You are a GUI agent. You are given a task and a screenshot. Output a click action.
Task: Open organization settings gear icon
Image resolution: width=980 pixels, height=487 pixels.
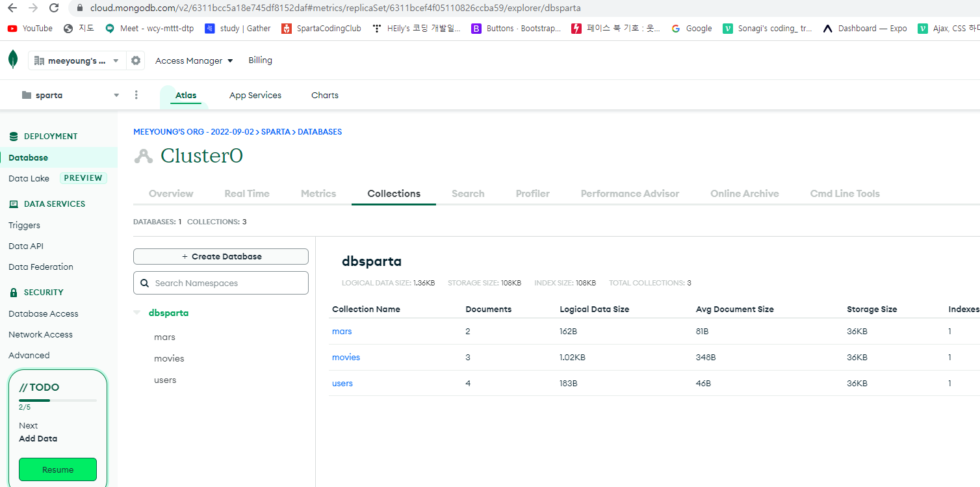pyautogui.click(x=135, y=60)
